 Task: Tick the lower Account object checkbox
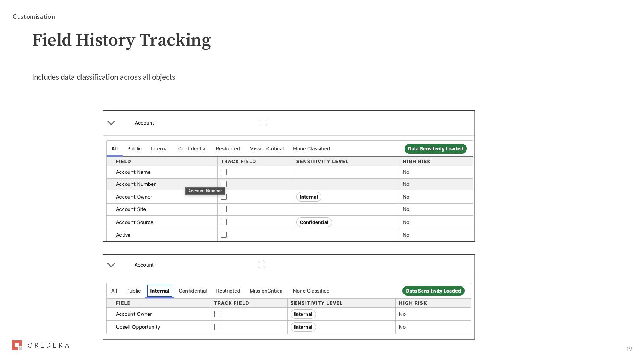262,265
